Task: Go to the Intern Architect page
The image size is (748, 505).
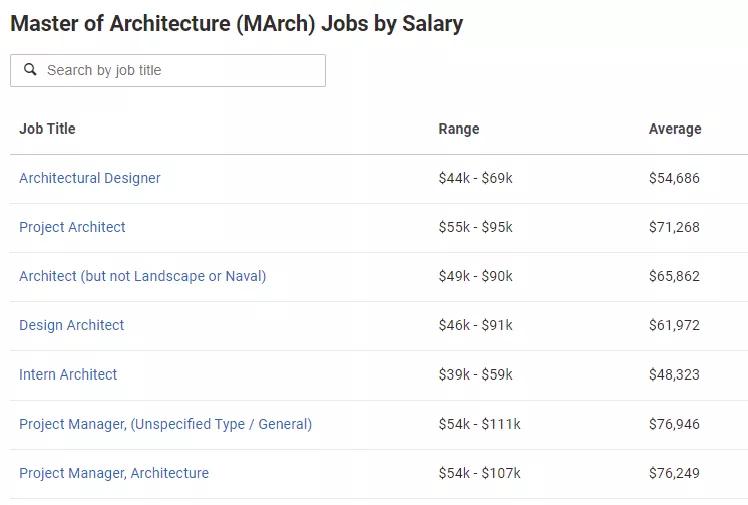Action: tap(68, 375)
